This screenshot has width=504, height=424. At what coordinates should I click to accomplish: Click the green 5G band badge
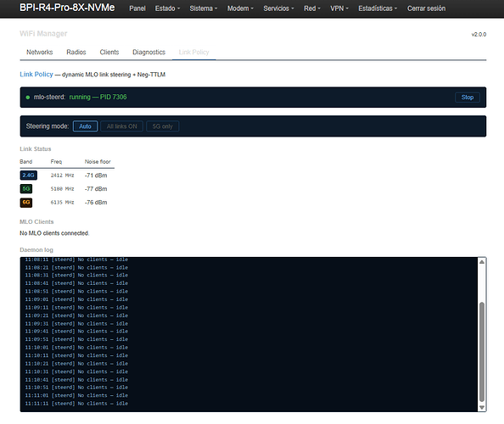coord(26,188)
